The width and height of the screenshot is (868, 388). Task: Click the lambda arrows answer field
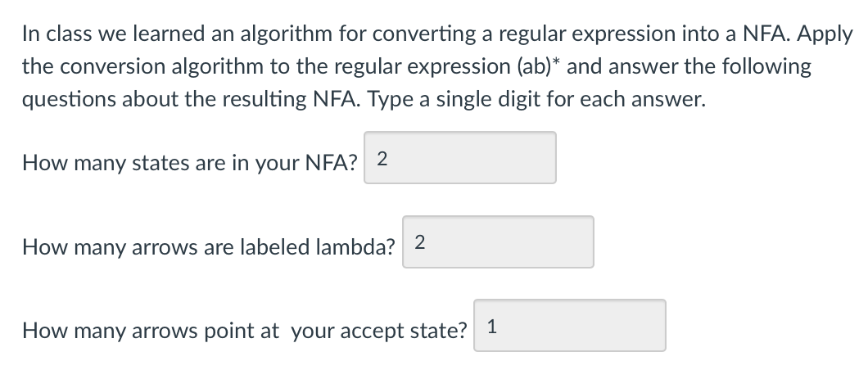click(498, 241)
